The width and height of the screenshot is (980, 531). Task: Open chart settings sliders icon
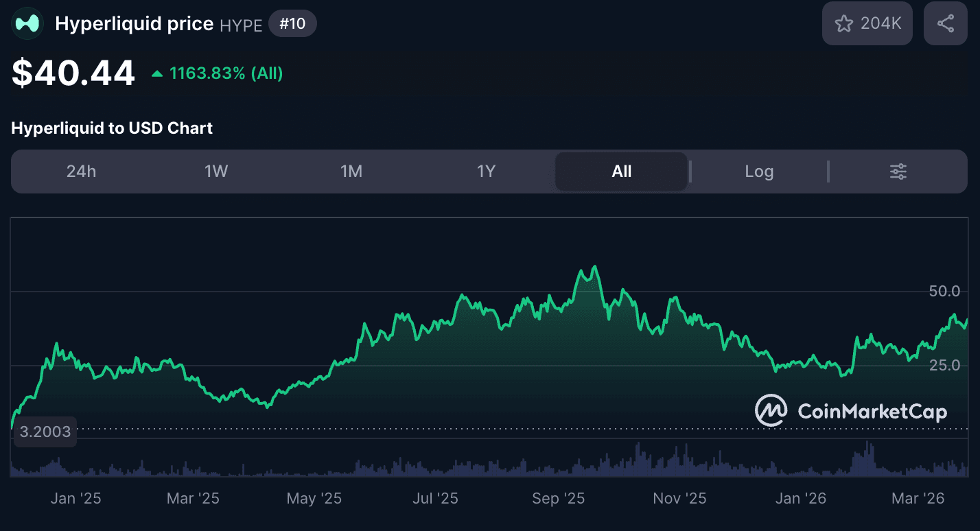coord(898,172)
